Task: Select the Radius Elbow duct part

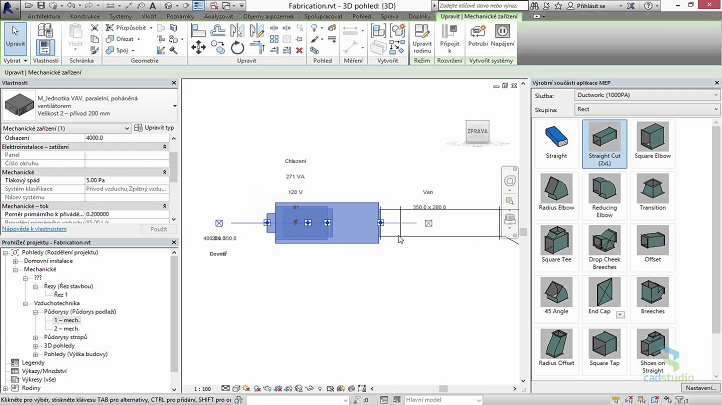Action: [556, 190]
